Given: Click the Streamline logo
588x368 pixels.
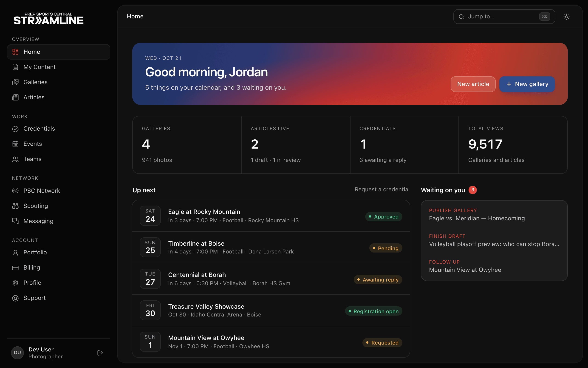Looking at the screenshot, I should tap(48, 18).
